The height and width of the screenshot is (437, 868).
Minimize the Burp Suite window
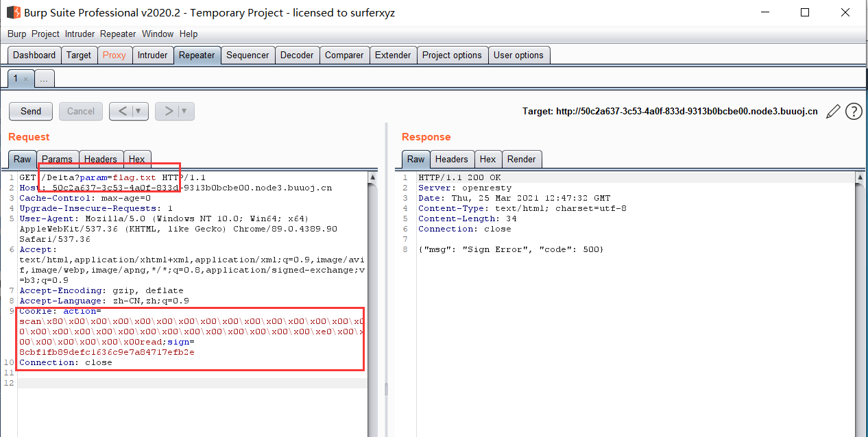[764, 12]
